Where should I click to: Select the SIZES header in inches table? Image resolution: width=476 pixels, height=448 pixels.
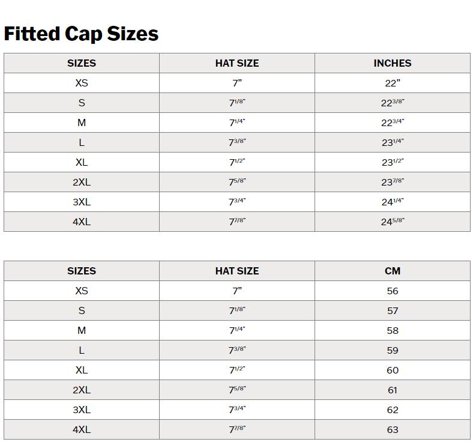(x=82, y=63)
